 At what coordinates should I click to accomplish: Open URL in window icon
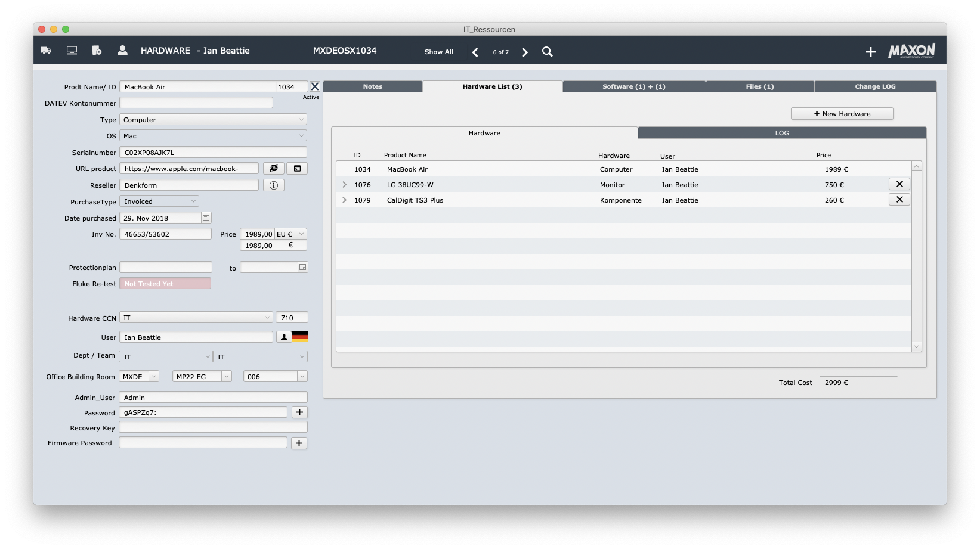pos(297,169)
